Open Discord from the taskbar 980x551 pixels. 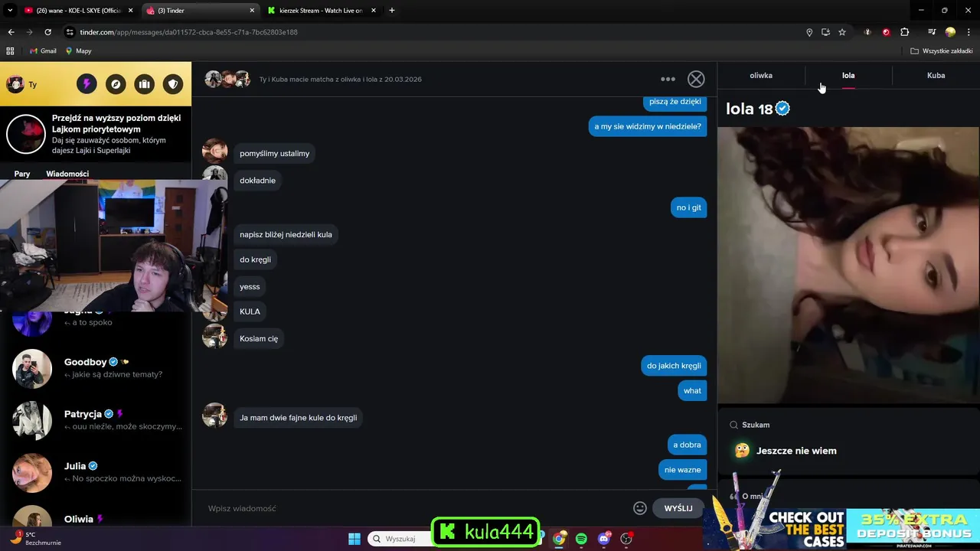tap(604, 539)
